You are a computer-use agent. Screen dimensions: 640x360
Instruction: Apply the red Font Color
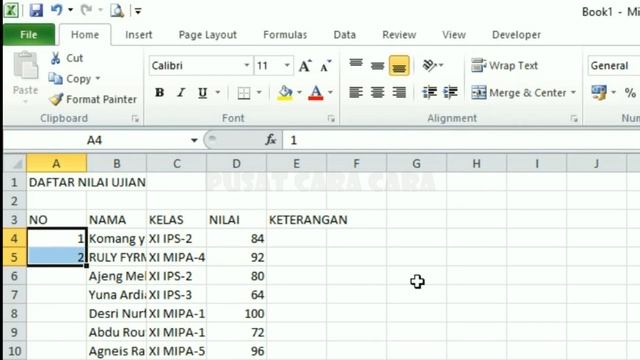[316, 93]
